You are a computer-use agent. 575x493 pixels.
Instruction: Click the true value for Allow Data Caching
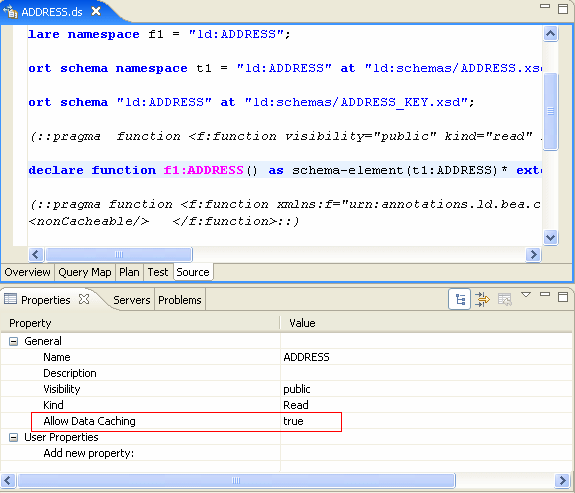293,421
